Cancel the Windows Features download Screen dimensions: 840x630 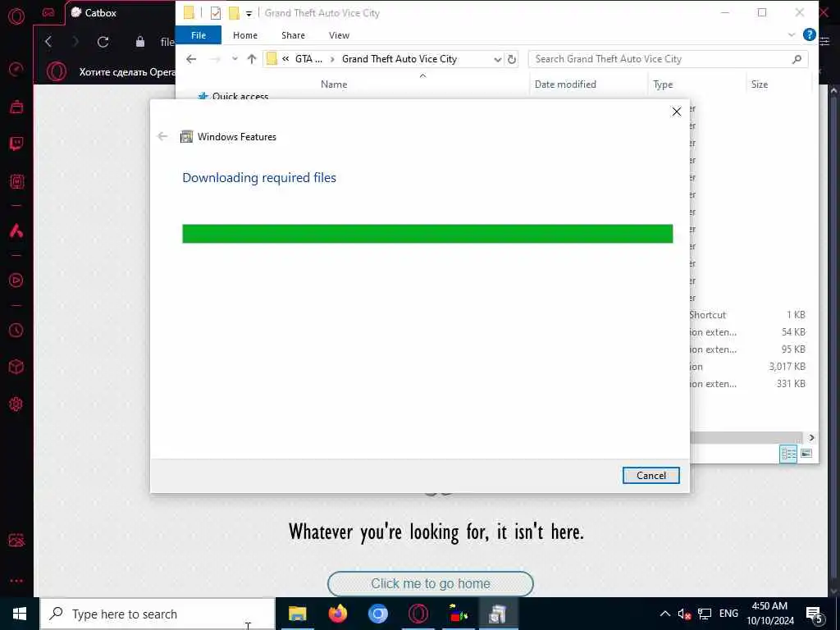tap(651, 475)
